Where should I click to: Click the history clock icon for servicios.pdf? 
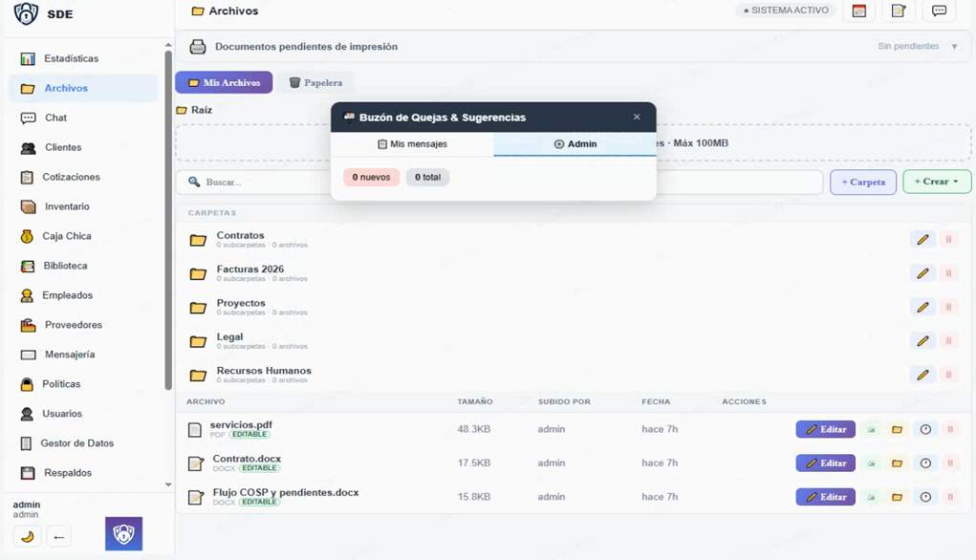pyautogui.click(x=924, y=430)
